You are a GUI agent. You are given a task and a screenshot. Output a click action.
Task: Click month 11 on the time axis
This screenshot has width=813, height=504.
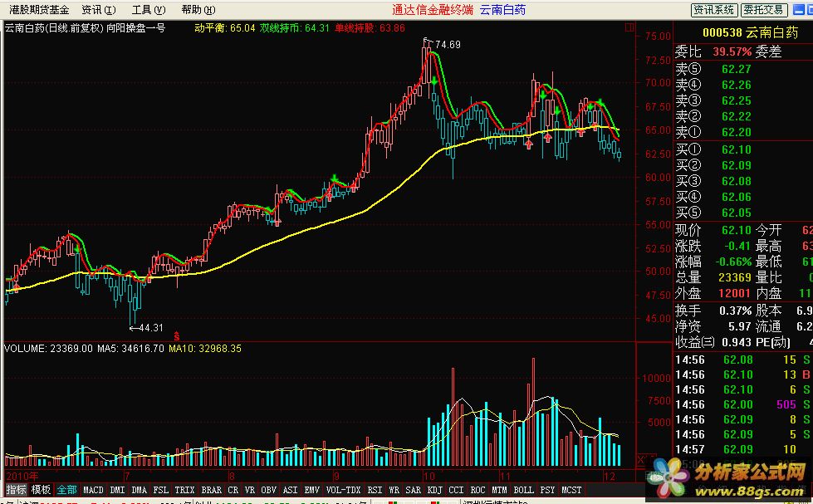(505, 476)
